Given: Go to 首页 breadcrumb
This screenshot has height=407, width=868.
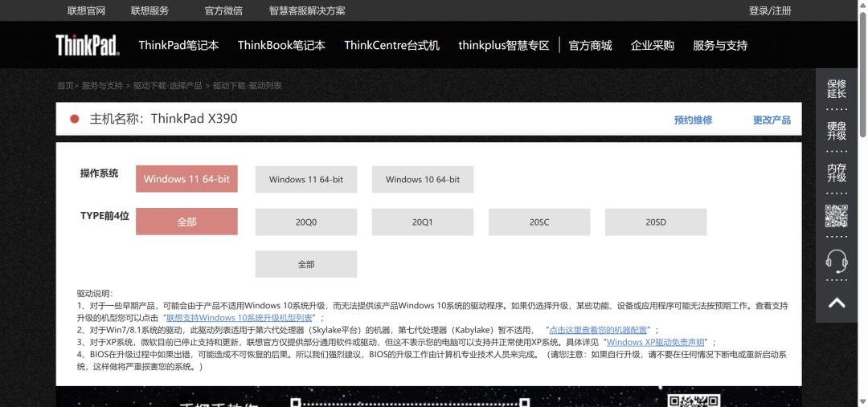Looking at the screenshot, I should [x=65, y=86].
